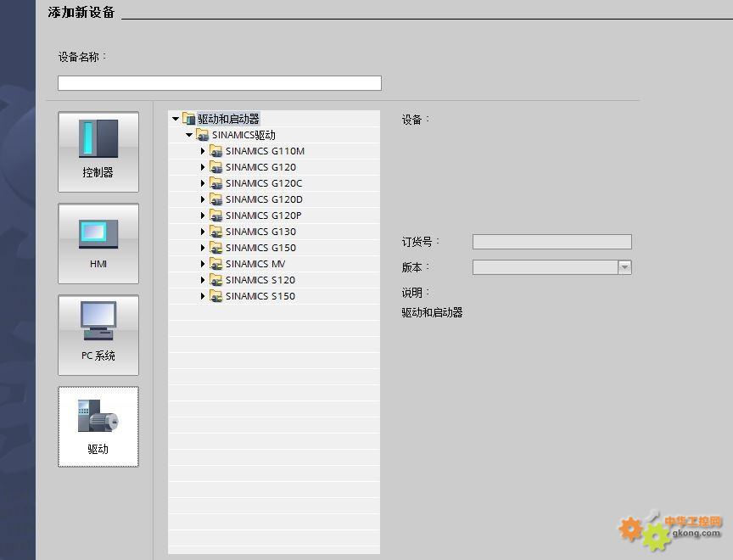Viewport: 733px width, 560px height.
Task: Click the SINAMICS G120P folder icon
Action: 216,216
